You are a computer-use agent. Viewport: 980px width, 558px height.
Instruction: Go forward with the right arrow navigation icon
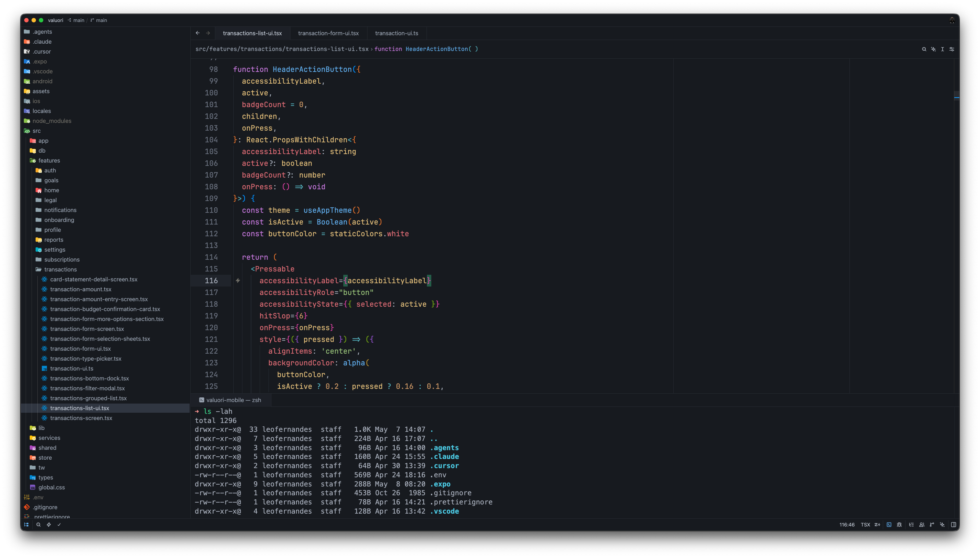(x=208, y=33)
